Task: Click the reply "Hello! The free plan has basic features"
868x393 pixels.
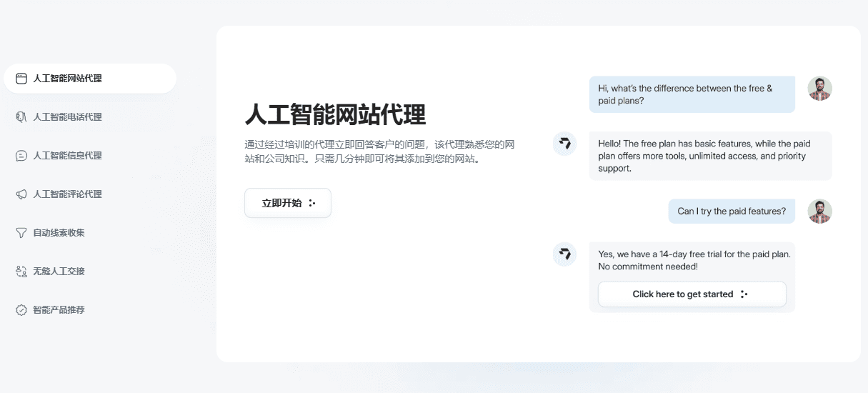Action: click(x=711, y=156)
